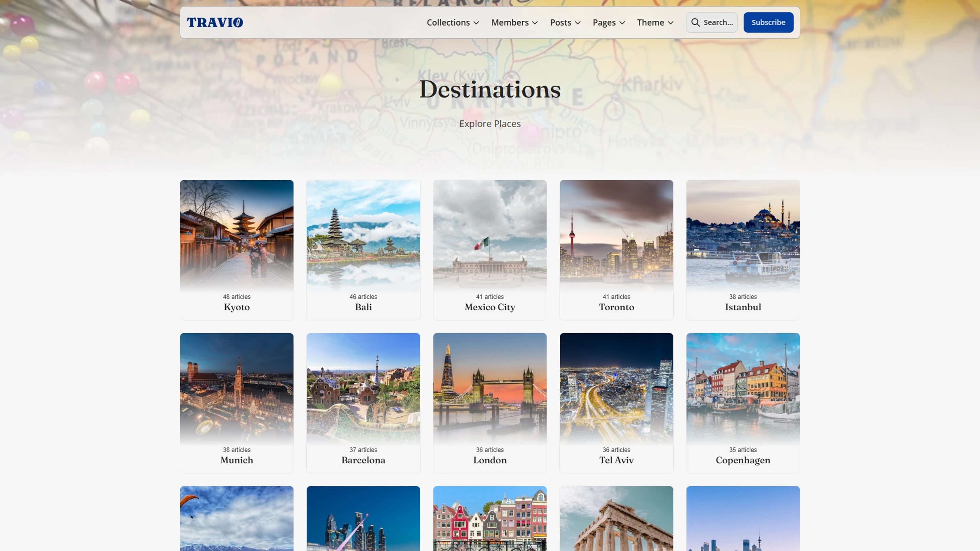Viewport: 980px width, 551px height.
Task: Click the "37 articles" text above Barcelona
Action: (363, 450)
